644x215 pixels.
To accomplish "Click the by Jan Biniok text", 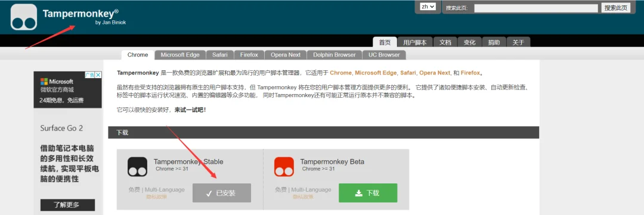I will 110,23.
